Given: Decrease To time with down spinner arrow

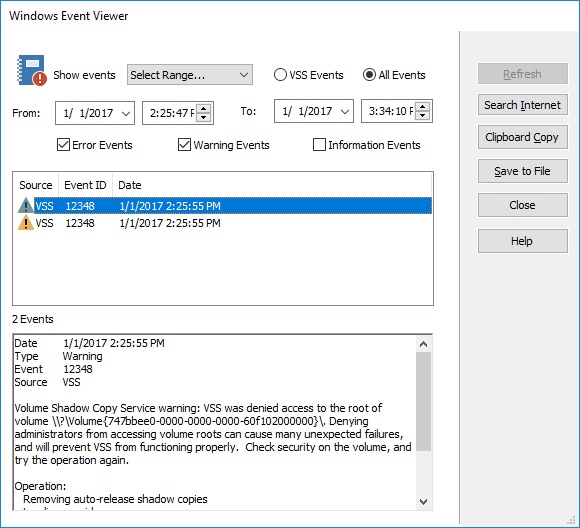Looking at the screenshot, I should (x=422, y=115).
